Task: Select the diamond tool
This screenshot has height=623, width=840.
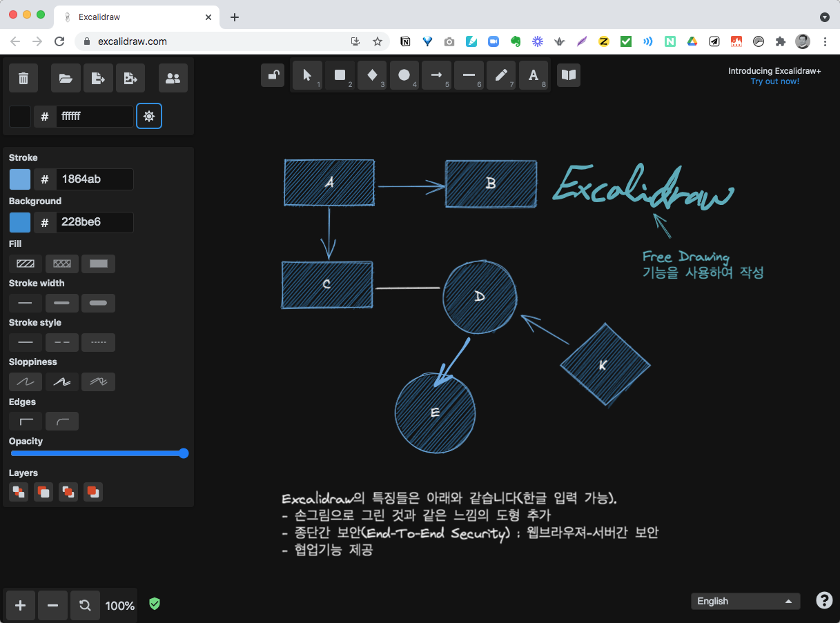Action: pos(372,75)
